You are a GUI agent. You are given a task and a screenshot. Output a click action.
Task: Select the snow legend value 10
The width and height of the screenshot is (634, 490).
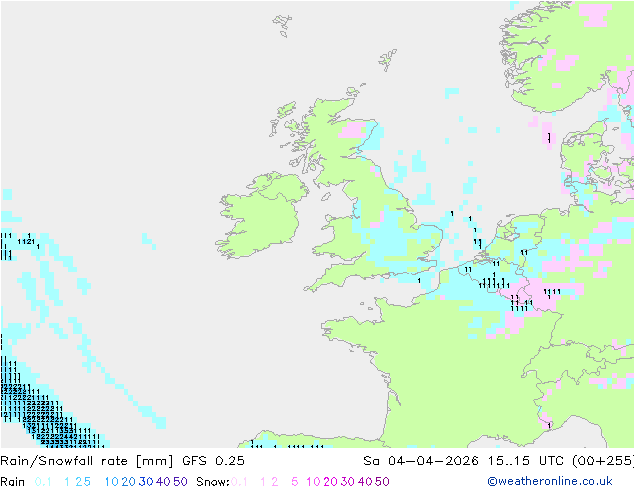(313, 482)
